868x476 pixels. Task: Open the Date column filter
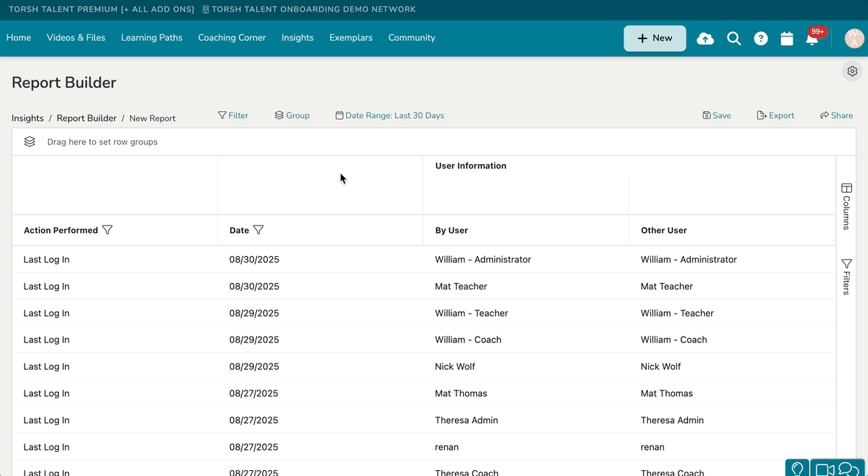(258, 230)
